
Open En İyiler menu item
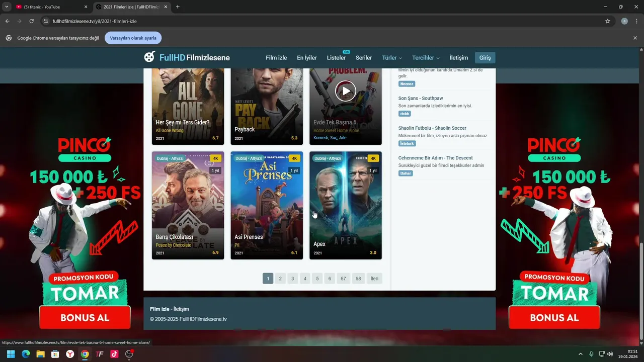point(307,58)
